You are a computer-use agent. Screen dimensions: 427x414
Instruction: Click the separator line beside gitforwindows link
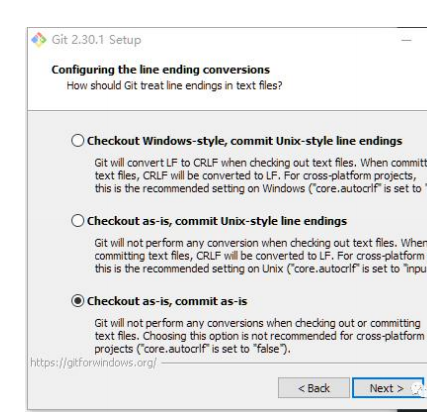click(293, 363)
